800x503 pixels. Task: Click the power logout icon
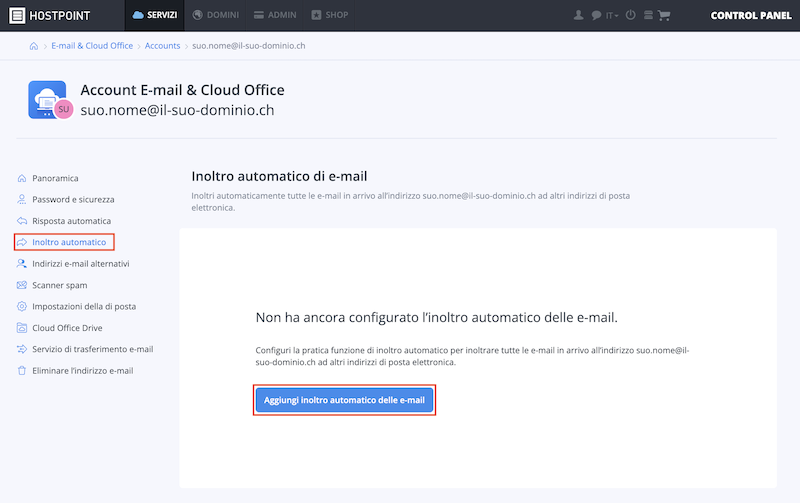(x=631, y=15)
